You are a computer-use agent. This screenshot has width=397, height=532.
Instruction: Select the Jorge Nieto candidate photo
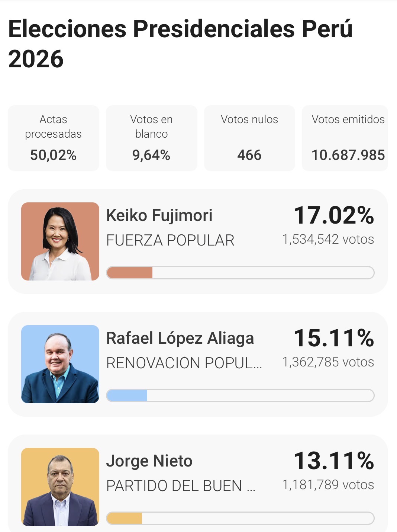tap(60, 487)
